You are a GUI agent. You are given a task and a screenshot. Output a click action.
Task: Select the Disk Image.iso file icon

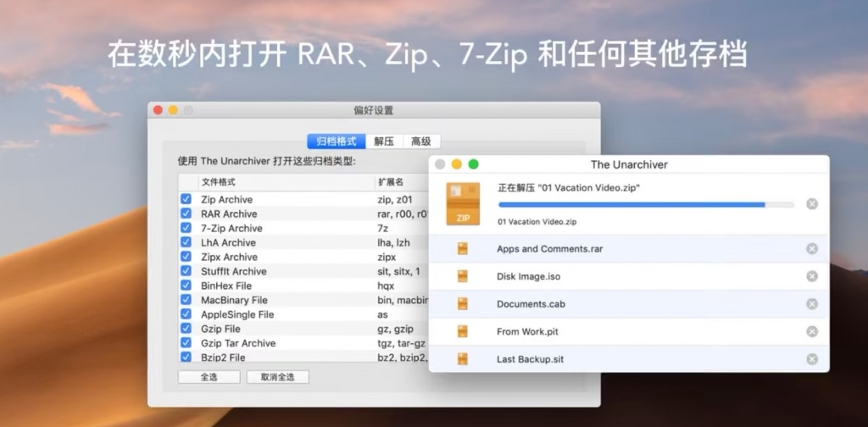[463, 276]
